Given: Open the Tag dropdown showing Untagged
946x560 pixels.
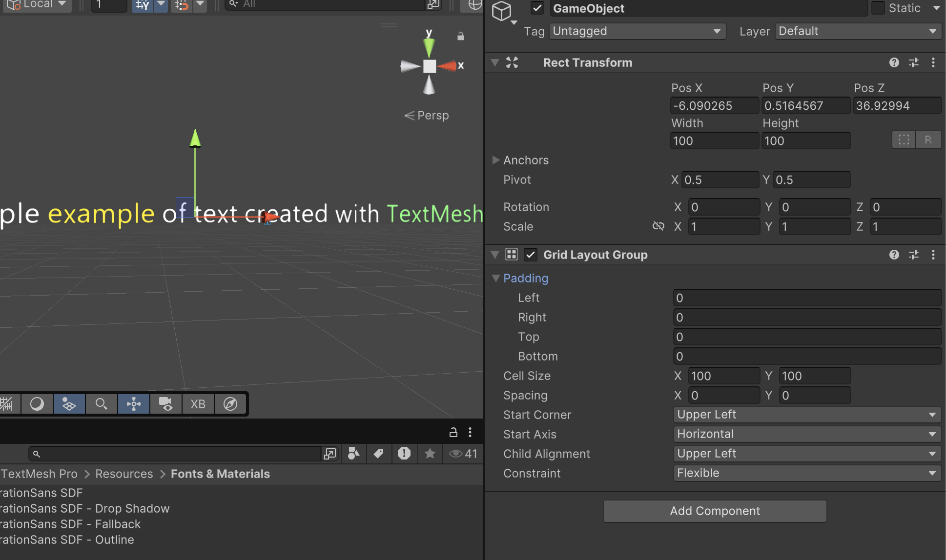Looking at the screenshot, I should (x=637, y=31).
